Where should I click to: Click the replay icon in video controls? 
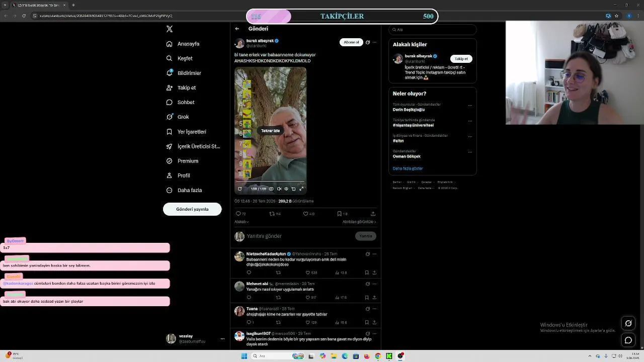(239, 189)
